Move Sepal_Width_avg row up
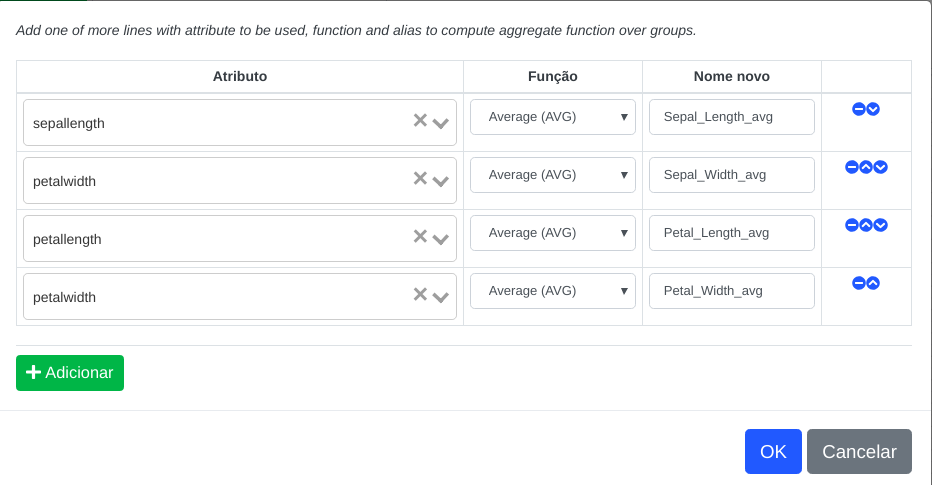The image size is (932, 485). (x=866, y=167)
